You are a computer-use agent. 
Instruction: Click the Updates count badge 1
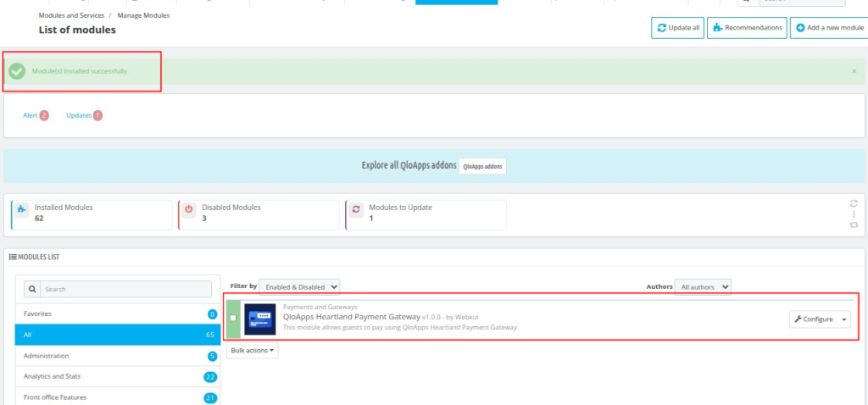(x=98, y=115)
